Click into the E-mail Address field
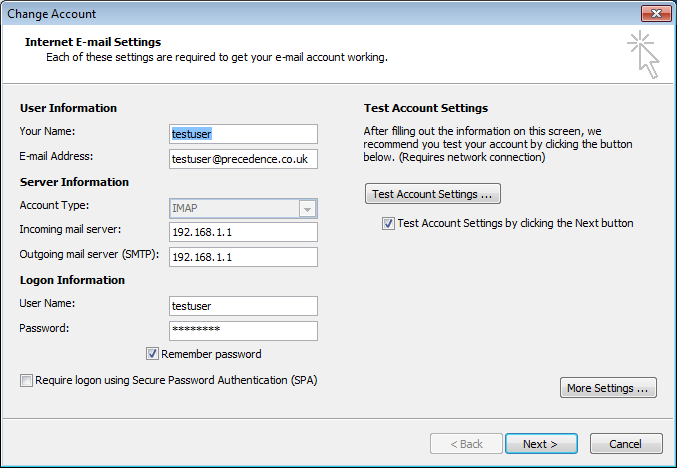The width and height of the screenshot is (677, 468). click(243, 159)
